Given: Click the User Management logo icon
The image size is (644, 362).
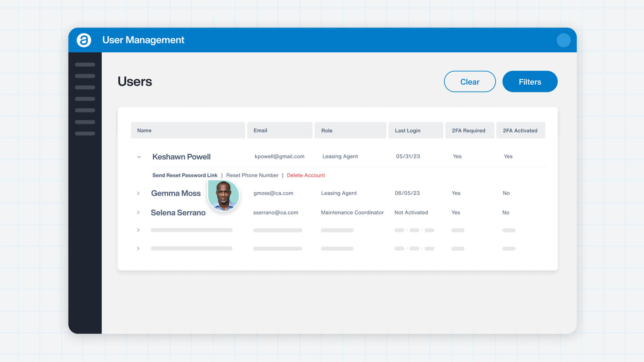Looking at the screenshot, I should [84, 40].
